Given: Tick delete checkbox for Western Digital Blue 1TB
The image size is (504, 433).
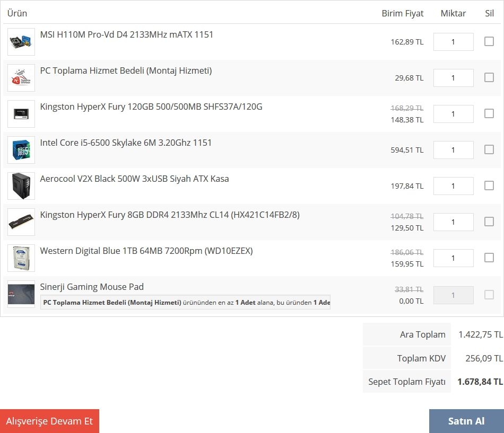Looking at the screenshot, I should (489, 257).
